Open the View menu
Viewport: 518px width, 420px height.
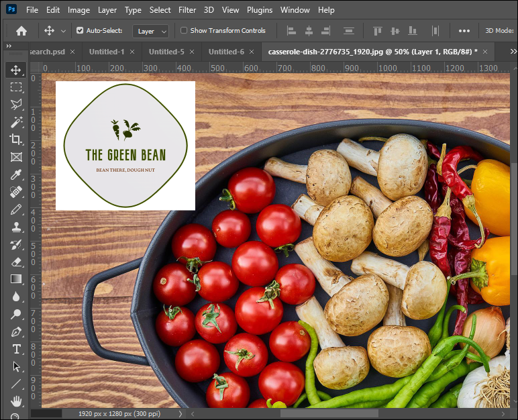230,10
